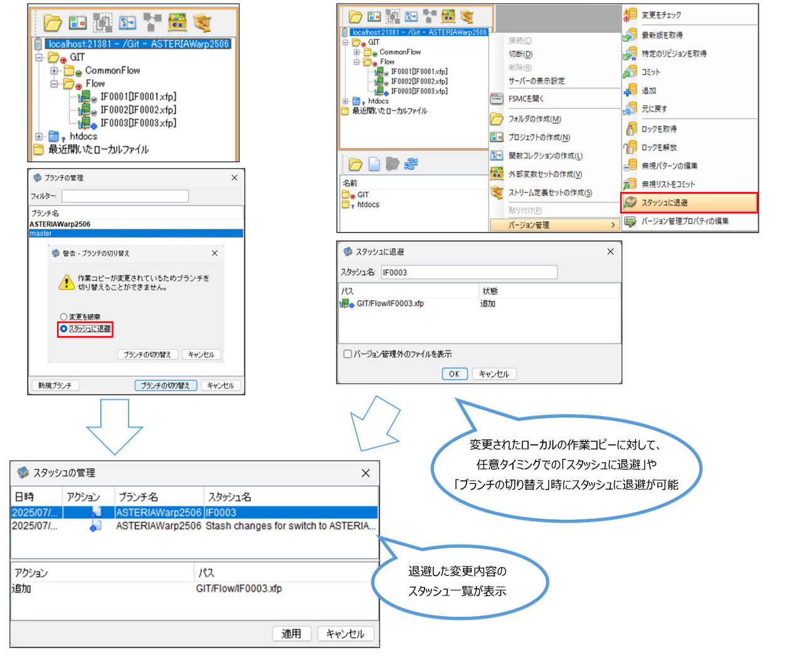The image size is (787, 672).
Task: Click the file icon beside GIT/Flow/IF0003.xfp in stash dialog
Action: pyautogui.click(x=347, y=304)
